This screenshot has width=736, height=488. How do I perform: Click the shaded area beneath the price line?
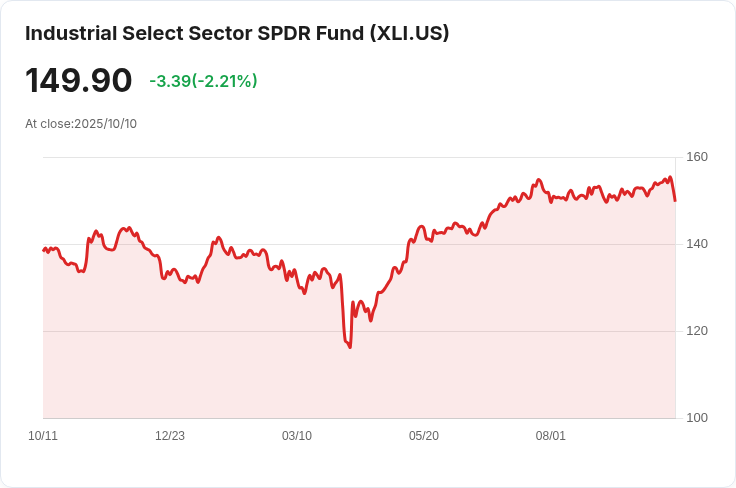click(359, 375)
